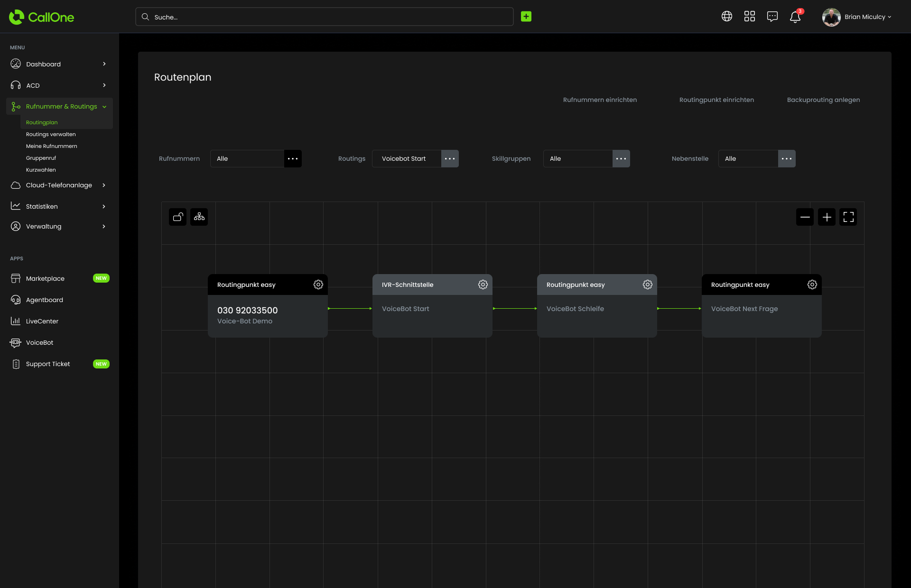Expand the Nebenstelle filter dropdown
911x588 pixels.
pyautogui.click(x=787, y=158)
